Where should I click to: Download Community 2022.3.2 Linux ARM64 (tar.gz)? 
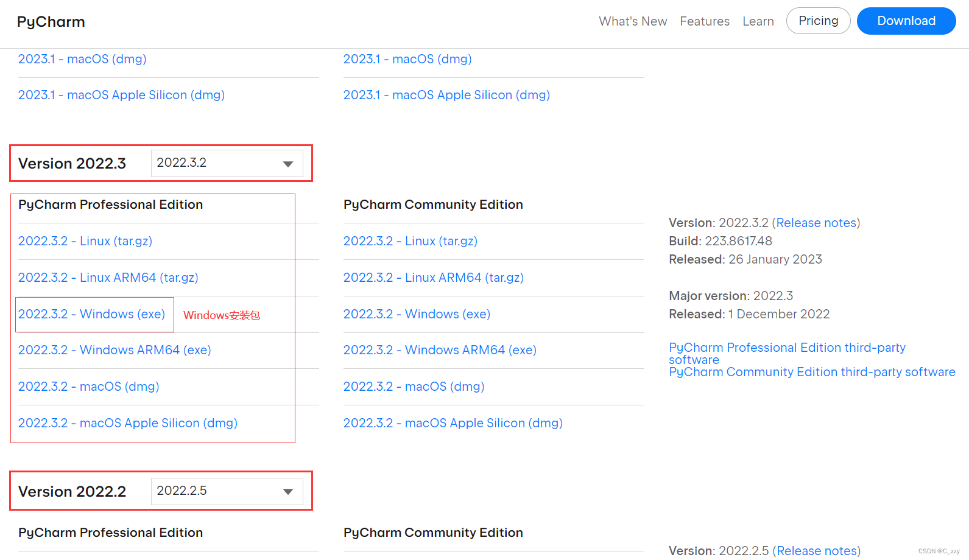(x=434, y=278)
